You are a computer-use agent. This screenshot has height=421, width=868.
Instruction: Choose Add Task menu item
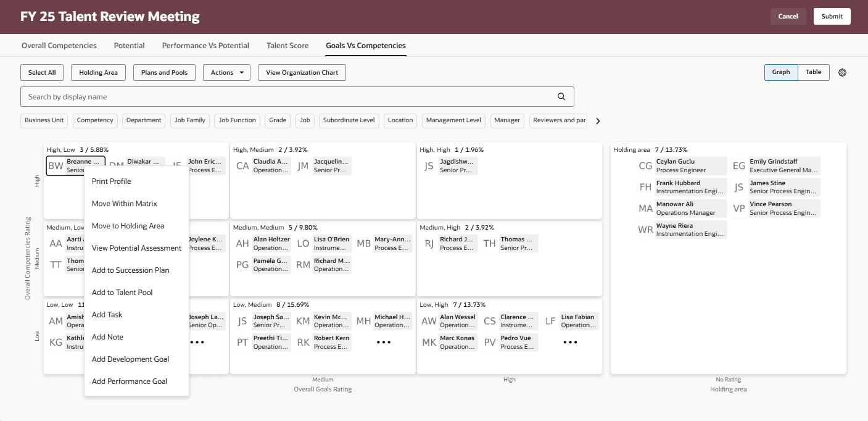coord(136,315)
